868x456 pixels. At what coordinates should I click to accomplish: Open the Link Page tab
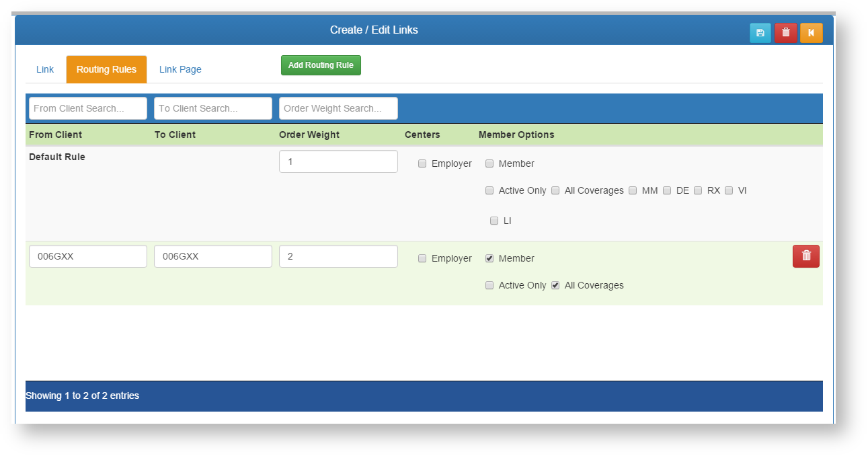(x=180, y=69)
